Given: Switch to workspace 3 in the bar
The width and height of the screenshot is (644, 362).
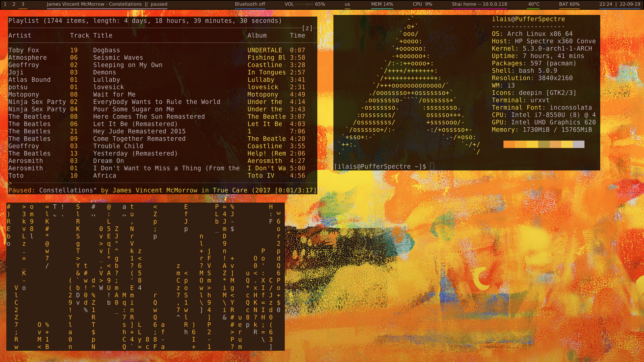Looking at the screenshot, I should [23, 4].
